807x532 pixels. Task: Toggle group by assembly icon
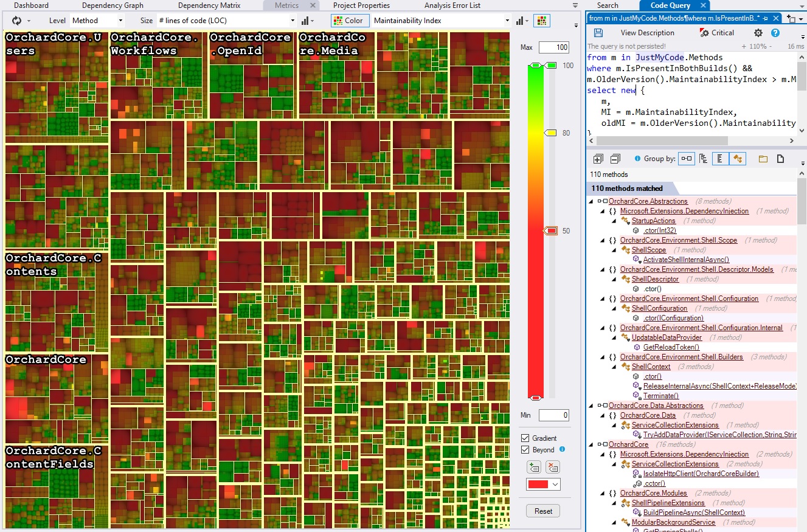coord(687,159)
